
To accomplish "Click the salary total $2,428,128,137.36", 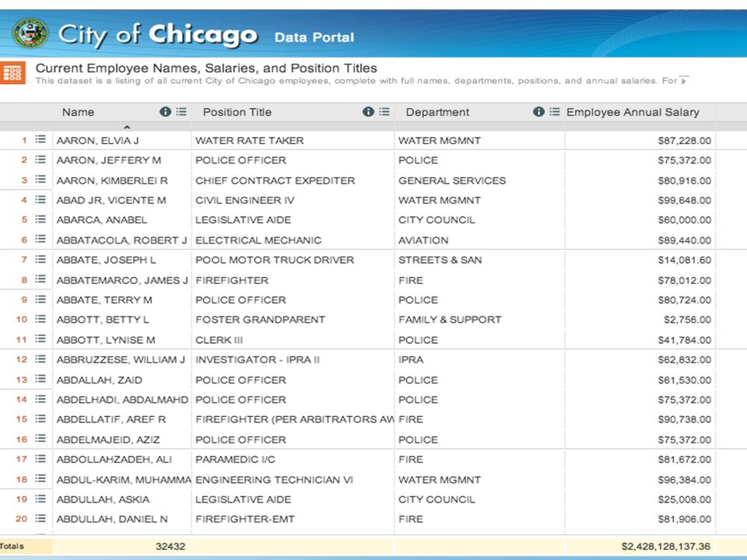I will [665, 546].
